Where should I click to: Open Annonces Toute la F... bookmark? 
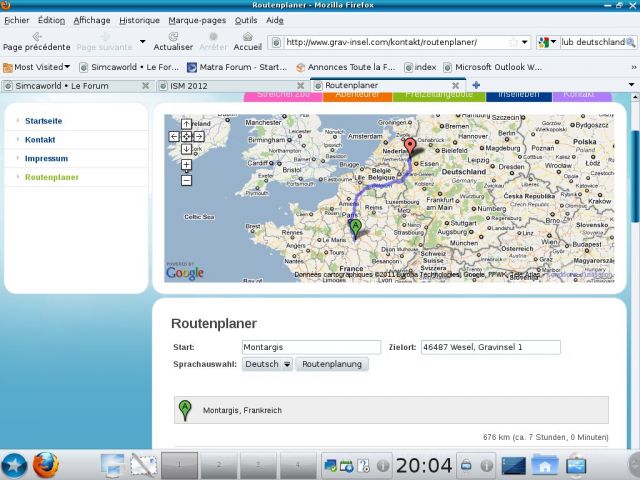(345, 67)
